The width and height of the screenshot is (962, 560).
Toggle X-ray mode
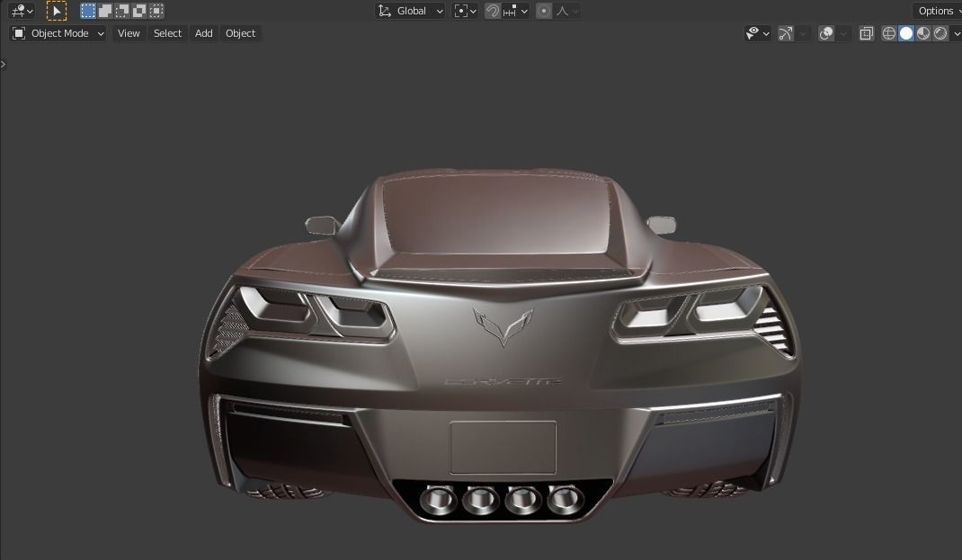867,33
